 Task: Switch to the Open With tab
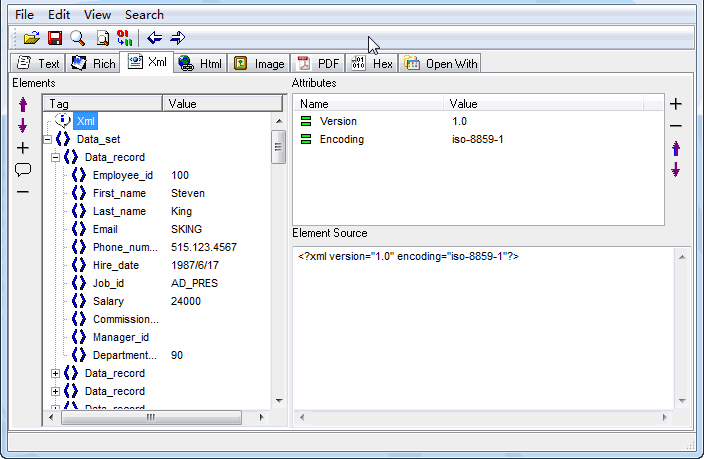[x=440, y=63]
